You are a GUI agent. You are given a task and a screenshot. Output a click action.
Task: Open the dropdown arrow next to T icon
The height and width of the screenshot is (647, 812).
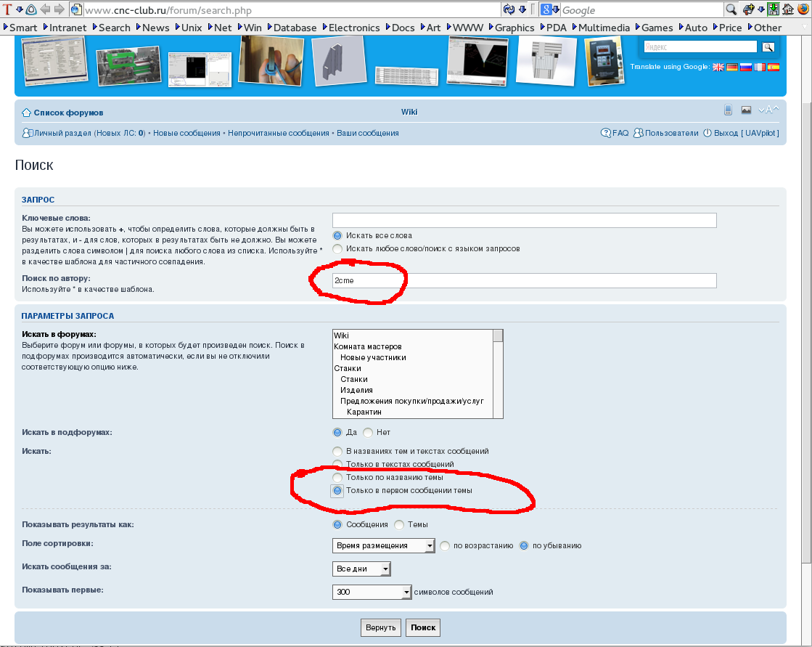click(19, 9)
